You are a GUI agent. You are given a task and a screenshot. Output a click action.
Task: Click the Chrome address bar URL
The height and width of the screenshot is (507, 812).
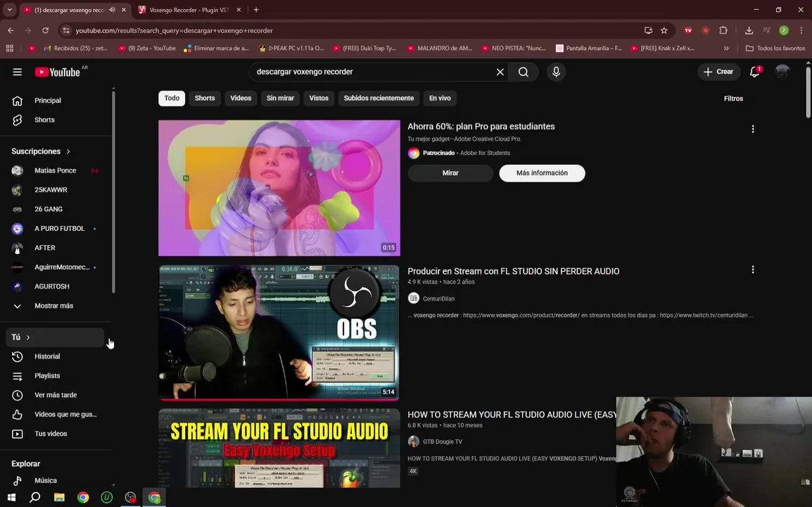pyautogui.click(x=174, y=30)
